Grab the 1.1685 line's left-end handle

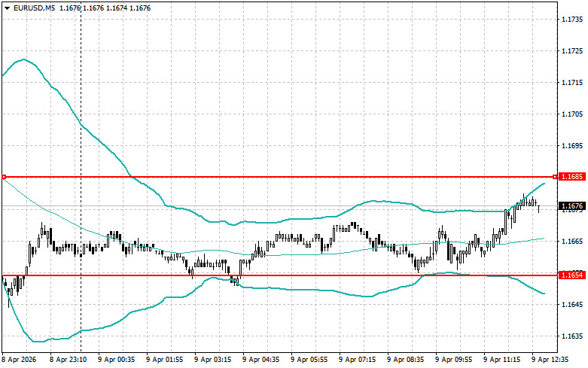[x=4, y=177]
